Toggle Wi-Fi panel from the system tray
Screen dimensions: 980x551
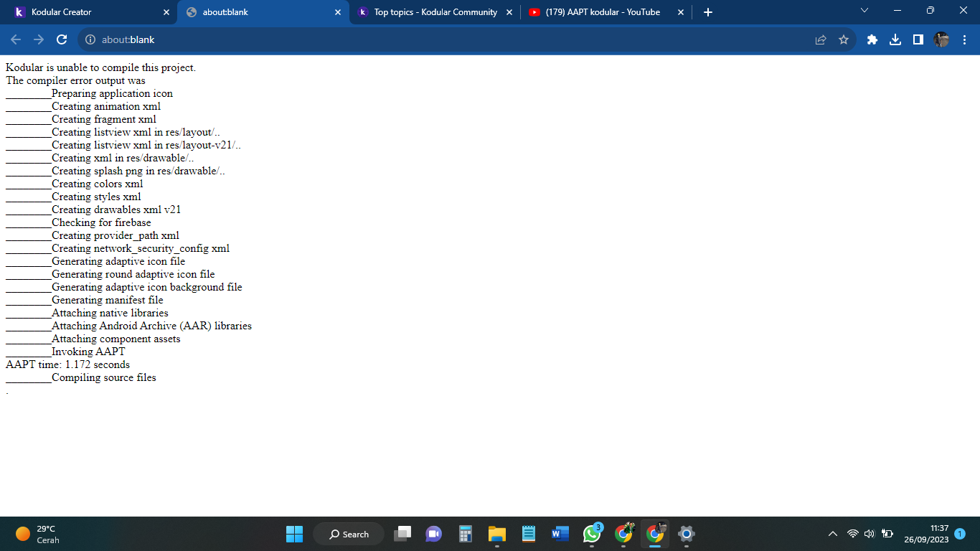pyautogui.click(x=852, y=534)
